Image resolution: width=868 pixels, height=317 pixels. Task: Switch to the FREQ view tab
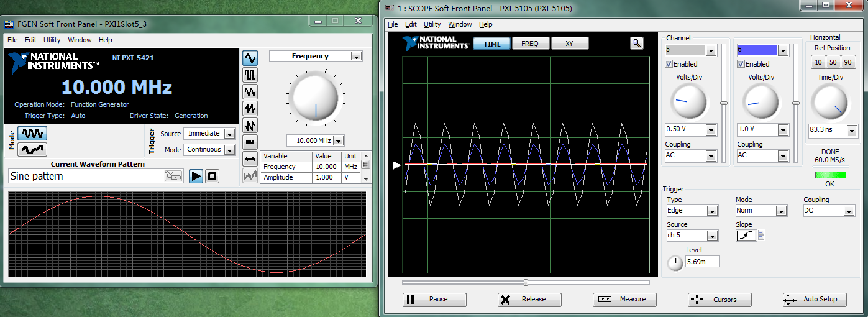(x=530, y=44)
